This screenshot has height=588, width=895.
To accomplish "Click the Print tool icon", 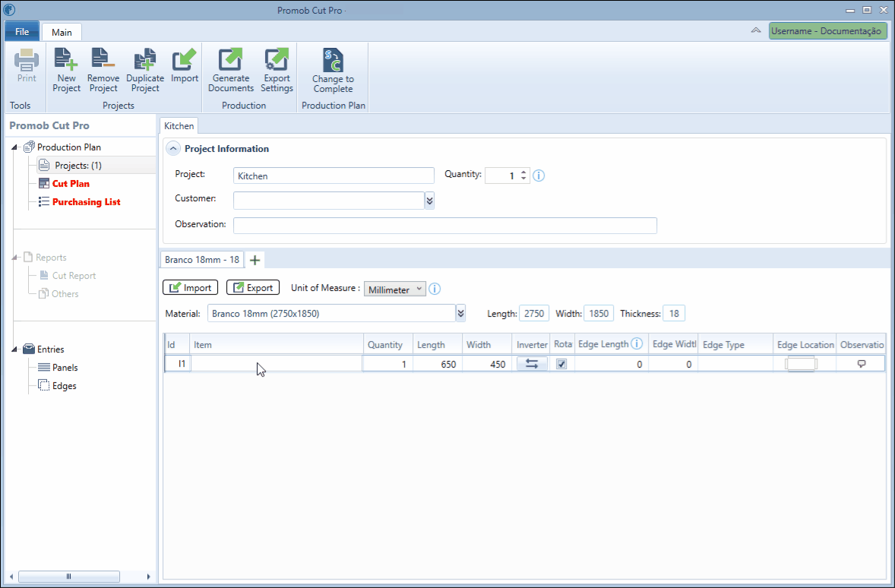I will click(27, 59).
